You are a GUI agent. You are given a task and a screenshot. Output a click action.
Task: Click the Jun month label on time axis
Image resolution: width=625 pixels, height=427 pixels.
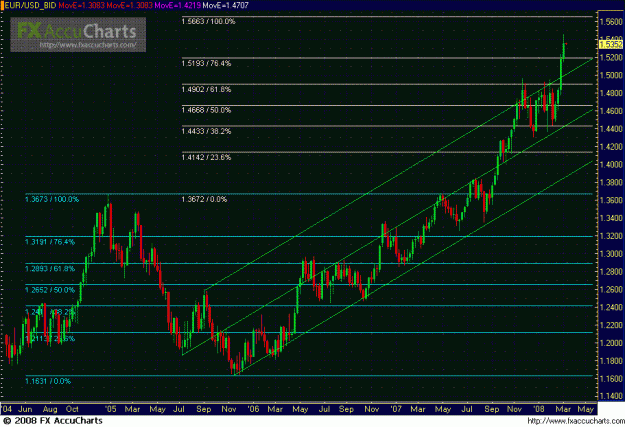pos(25,409)
